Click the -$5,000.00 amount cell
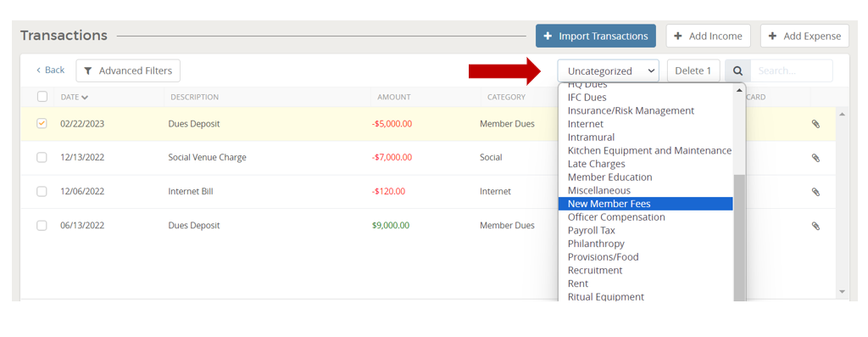This screenshot has width=868, height=337. click(392, 124)
